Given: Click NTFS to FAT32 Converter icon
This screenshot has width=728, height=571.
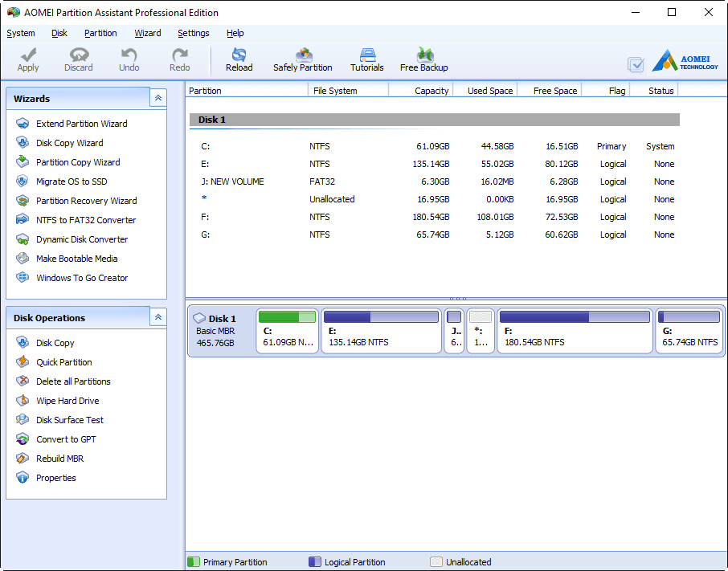Looking at the screenshot, I should tap(22, 219).
